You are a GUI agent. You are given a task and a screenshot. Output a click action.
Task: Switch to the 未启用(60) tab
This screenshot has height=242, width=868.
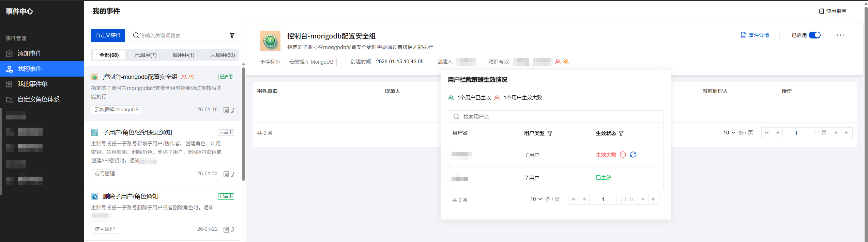[x=223, y=55]
